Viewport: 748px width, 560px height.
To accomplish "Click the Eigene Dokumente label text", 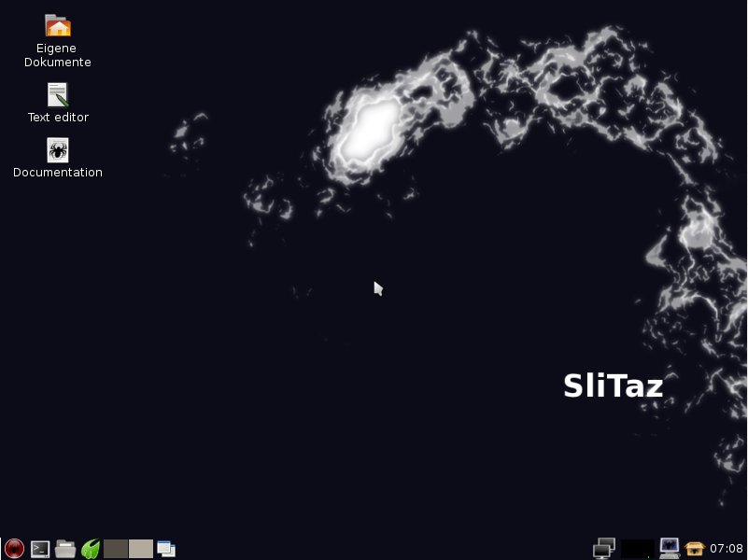I will (x=58, y=55).
